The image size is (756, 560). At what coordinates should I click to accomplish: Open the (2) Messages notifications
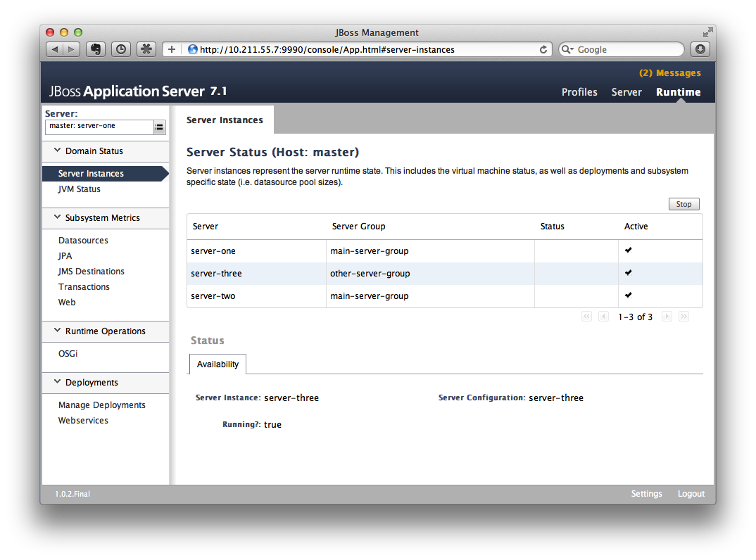pyautogui.click(x=669, y=72)
